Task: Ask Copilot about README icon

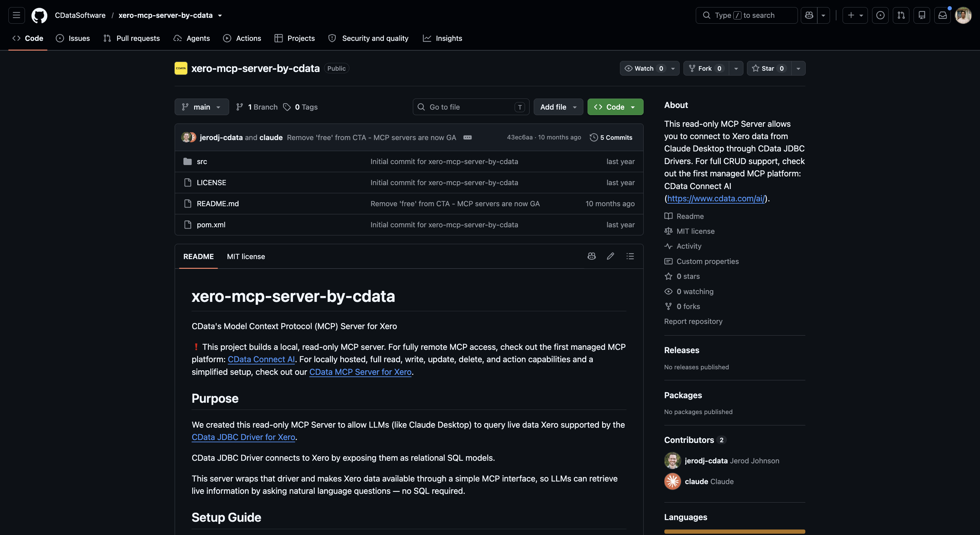Action: (x=591, y=256)
